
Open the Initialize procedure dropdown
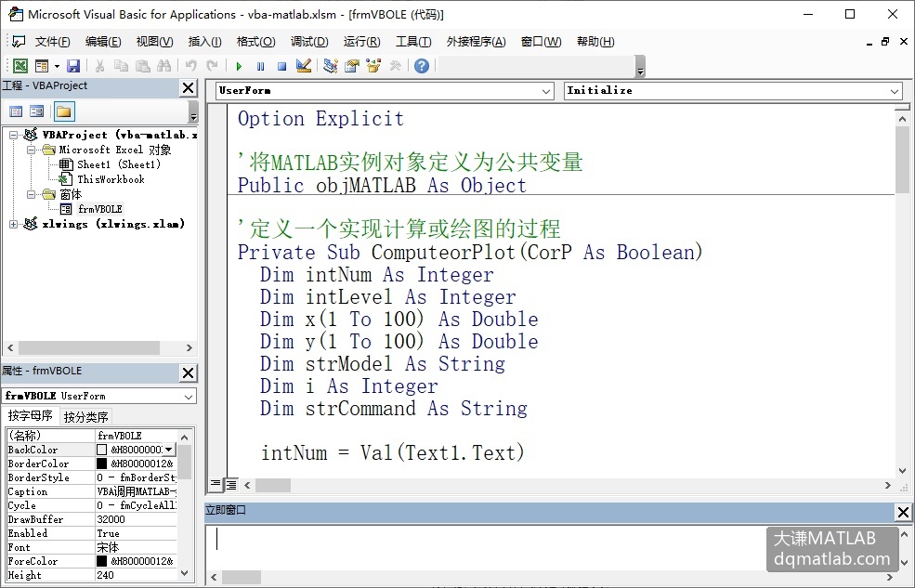tap(895, 91)
